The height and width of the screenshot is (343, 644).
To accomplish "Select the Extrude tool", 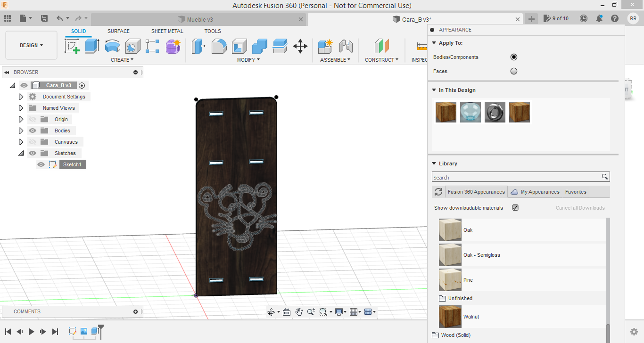I will [92, 46].
